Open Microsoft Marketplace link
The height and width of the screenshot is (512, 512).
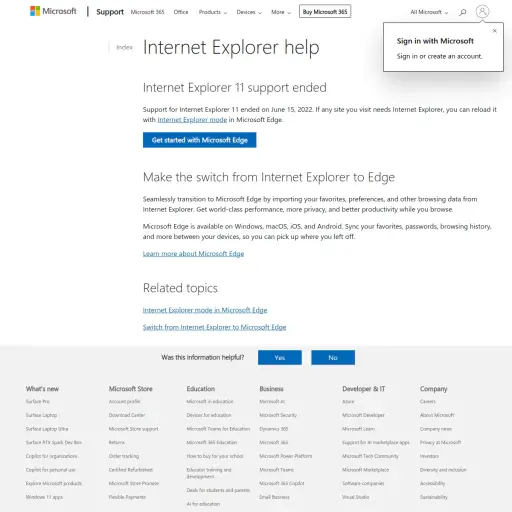(365, 470)
